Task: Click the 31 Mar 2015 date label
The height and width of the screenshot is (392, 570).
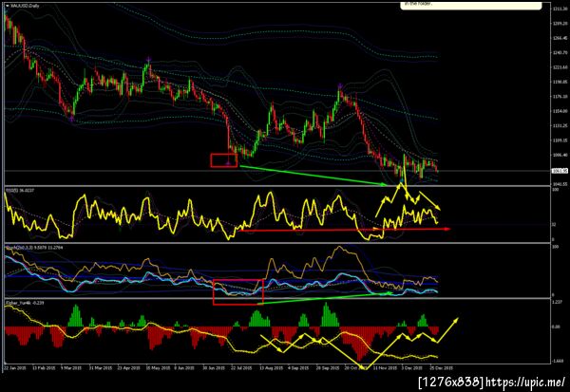Action: (101, 367)
